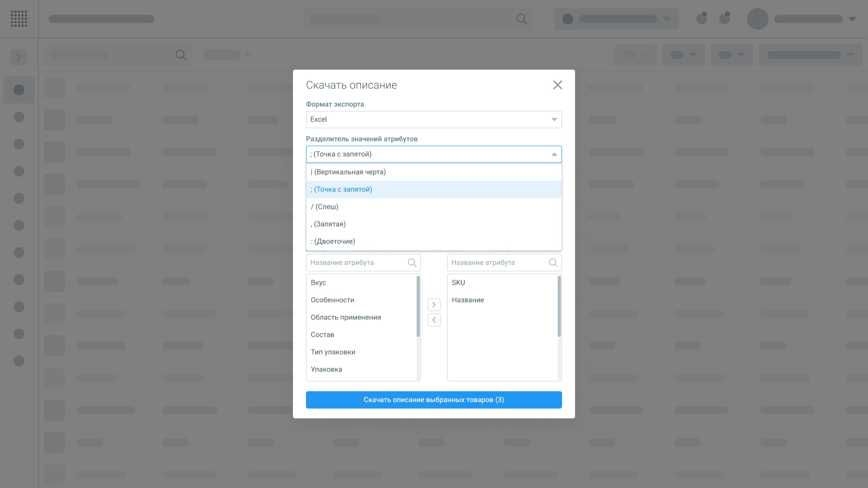Pick the Слеш separator option
The width and height of the screenshot is (868, 488).
325,207
